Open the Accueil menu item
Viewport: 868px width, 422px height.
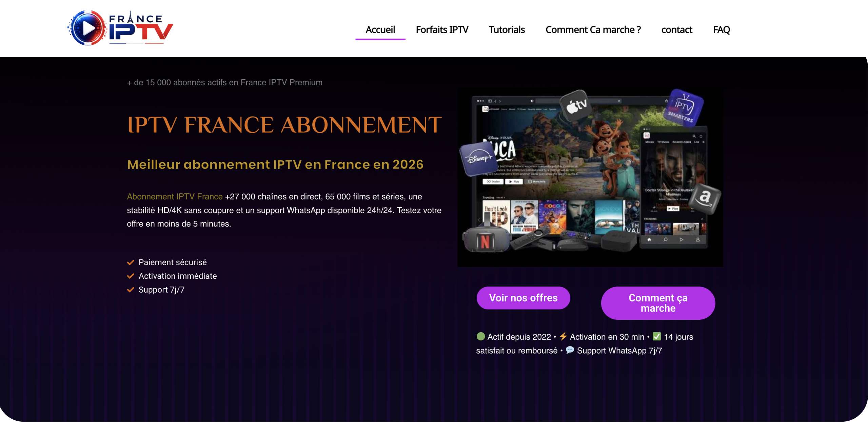pyautogui.click(x=380, y=30)
